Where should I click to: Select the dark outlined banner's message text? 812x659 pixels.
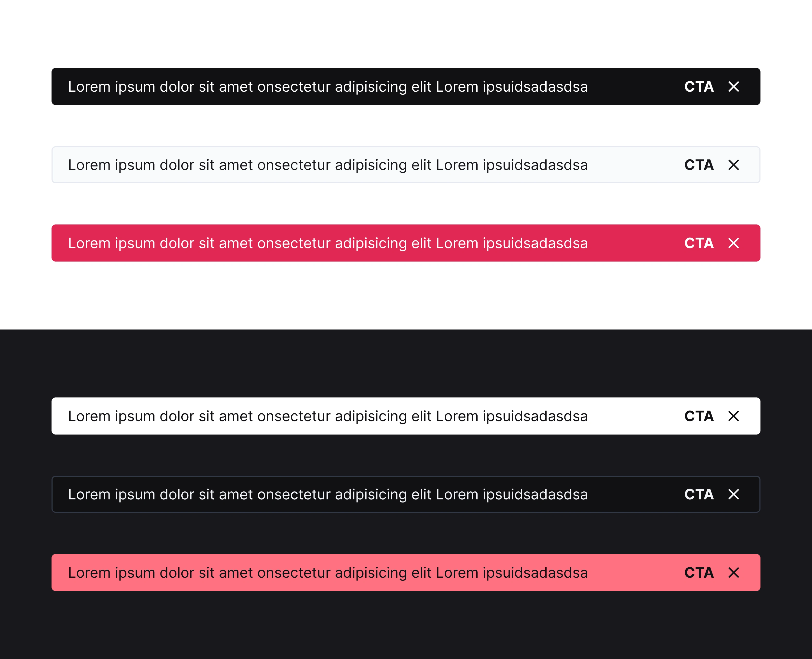328,495
